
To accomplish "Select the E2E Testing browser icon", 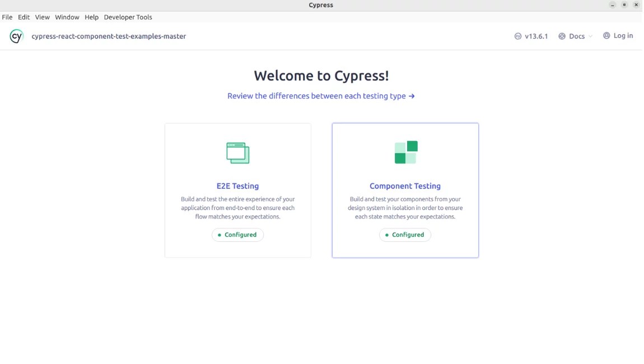I will pos(237,152).
